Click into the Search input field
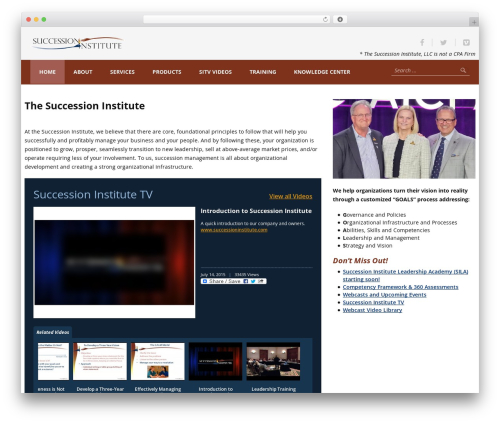The width and height of the screenshot is (500, 423). [x=426, y=70]
